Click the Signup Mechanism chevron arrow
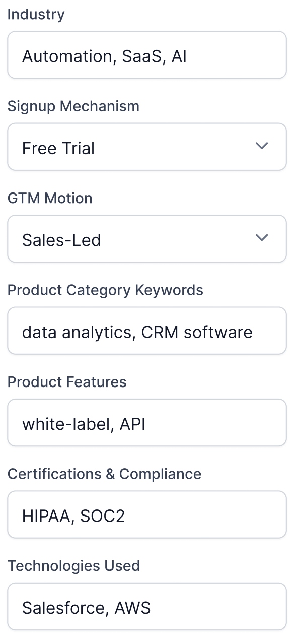The height and width of the screenshot is (644, 298). click(x=262, y=146)
